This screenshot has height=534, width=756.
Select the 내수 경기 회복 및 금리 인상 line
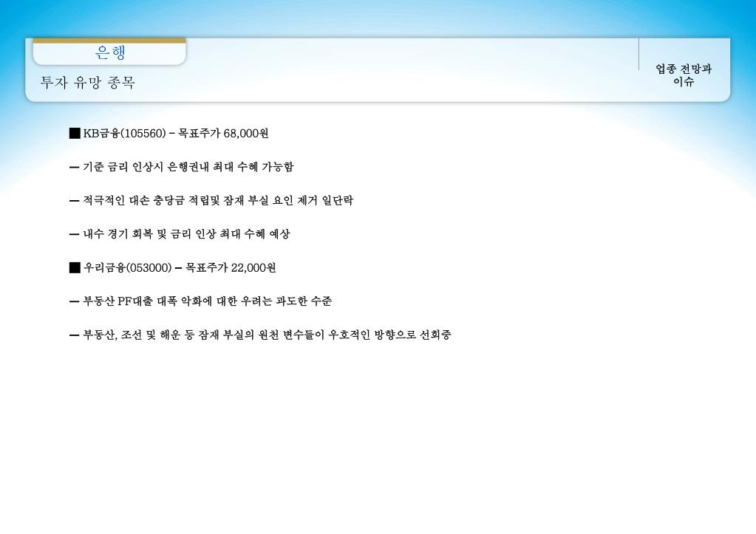click(180, 234)
